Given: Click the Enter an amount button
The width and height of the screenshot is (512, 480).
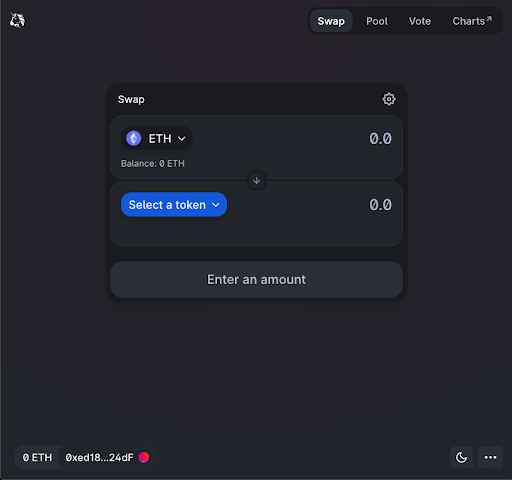Looking at the screenshot, I should [256, 279].
